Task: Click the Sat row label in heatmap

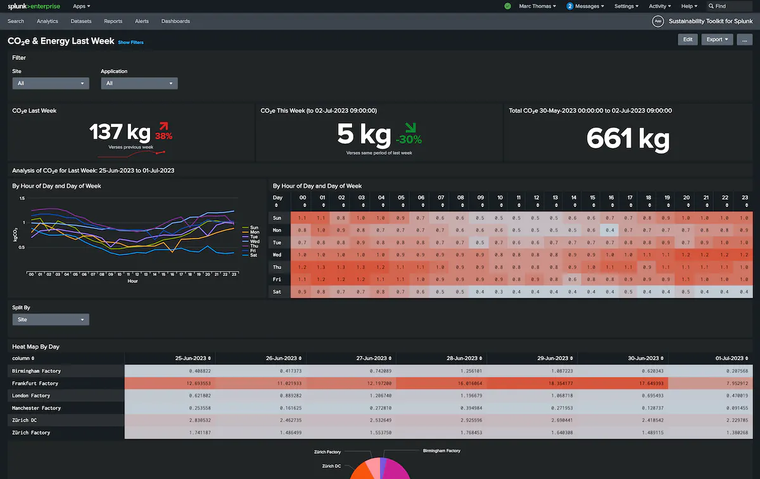Action: click(x=277, y=292)
